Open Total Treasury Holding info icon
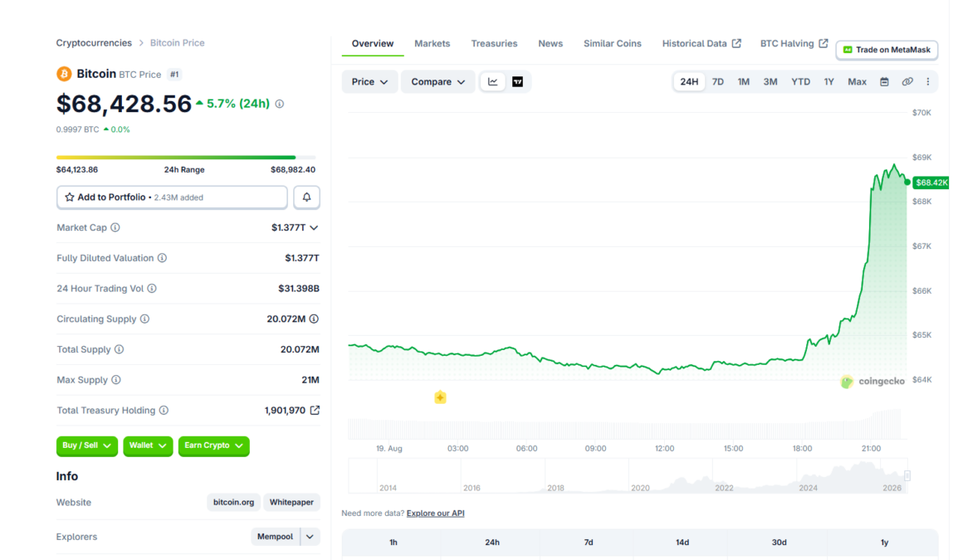958x560 pixels. [164, 411]
